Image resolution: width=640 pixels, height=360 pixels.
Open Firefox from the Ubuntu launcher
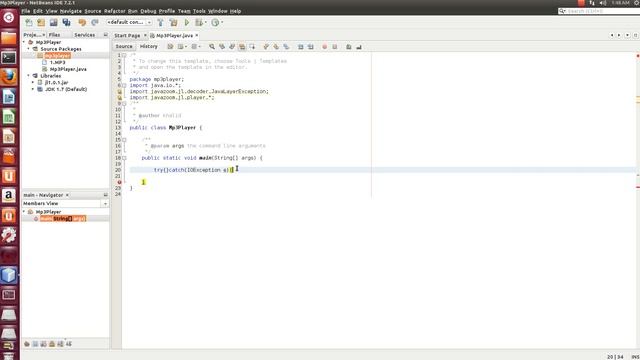click(x=9, y=77)
